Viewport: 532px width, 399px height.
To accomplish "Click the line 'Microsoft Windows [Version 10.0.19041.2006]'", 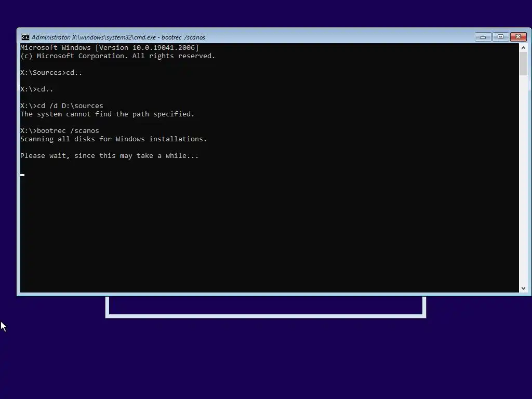I will pyautogui.click(x=110, y=47).
